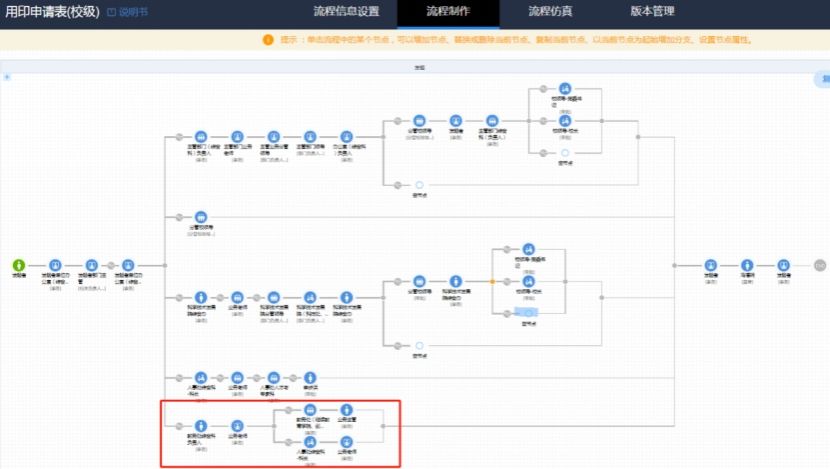Click the empty node highlighted in blue
Image resolution: width=830 pixels, height=469 pixels.
529,314
